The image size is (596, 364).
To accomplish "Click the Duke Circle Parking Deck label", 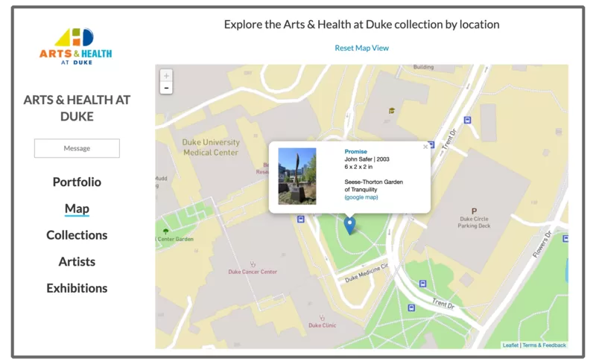I will point(474,223).
